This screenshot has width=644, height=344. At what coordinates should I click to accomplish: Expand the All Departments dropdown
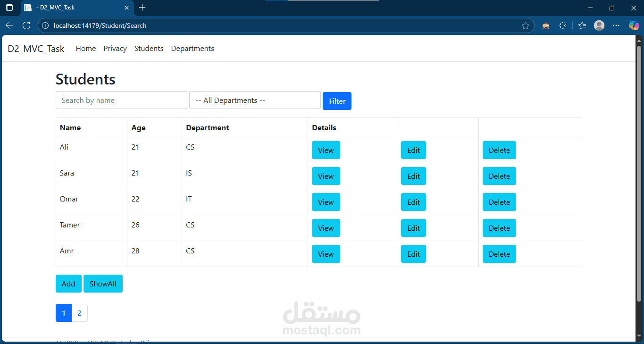255,100
